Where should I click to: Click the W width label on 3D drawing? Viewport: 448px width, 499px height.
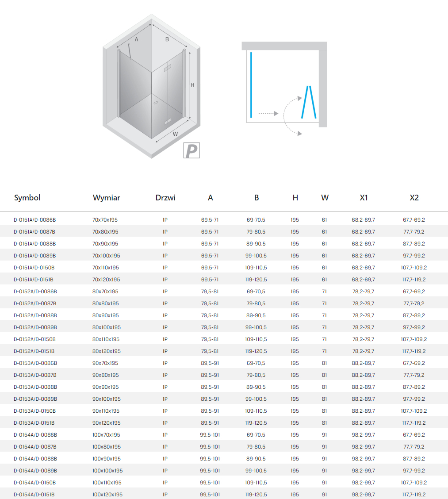tap(175, 134)
